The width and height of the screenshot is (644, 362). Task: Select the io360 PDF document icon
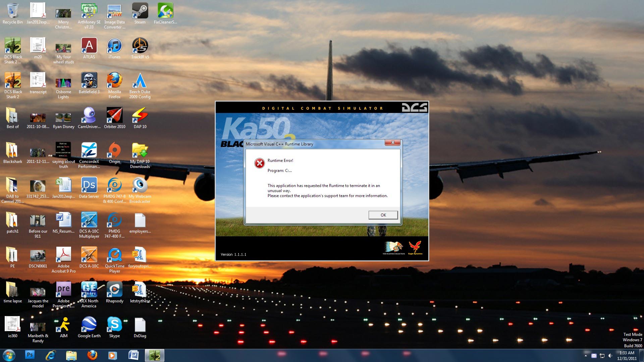pos(13,327)
